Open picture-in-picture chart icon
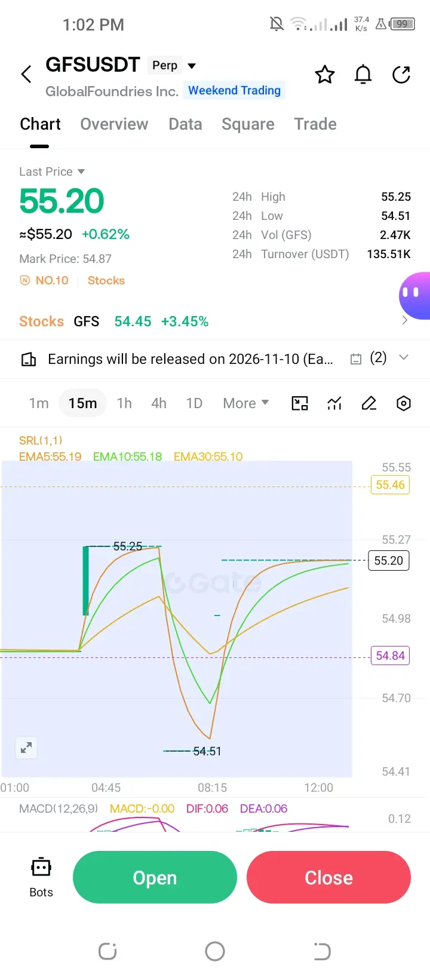The height and width of the screenshot is (980, 430). pos(300,403)
